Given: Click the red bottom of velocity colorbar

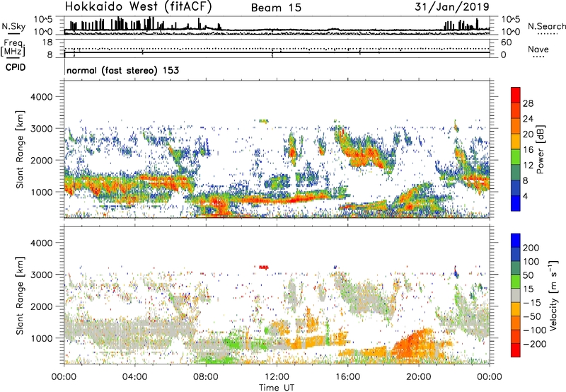Looking at the screenshot, I should click(x=516, y=350).
